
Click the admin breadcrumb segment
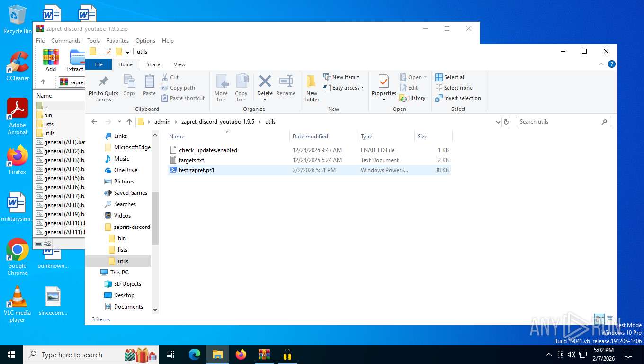pos(162,122)
